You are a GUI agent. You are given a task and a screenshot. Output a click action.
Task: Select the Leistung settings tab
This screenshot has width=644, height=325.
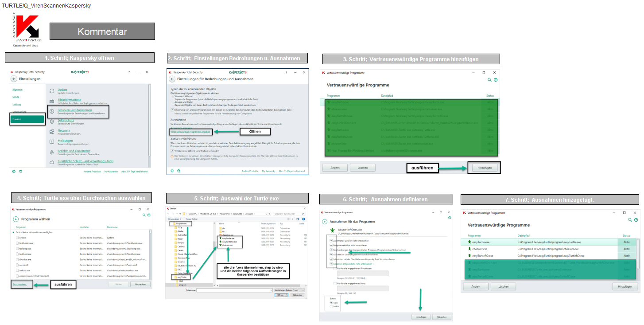[16, 104]
